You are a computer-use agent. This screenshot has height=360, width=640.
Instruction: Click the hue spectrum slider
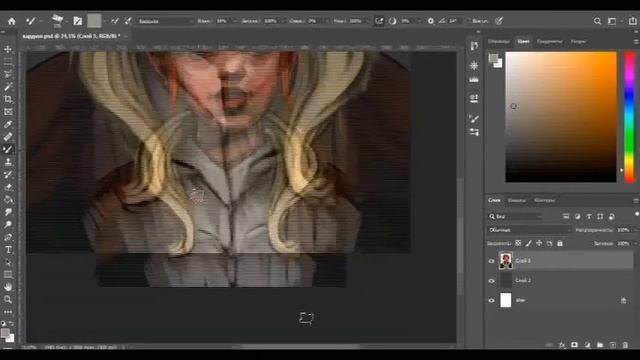(x=630, y=117)
